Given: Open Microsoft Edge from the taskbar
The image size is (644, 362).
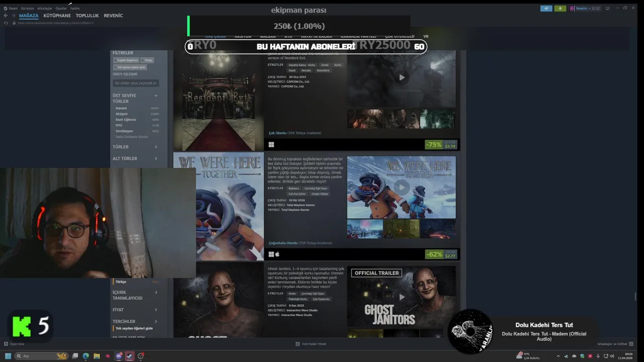Looking at the screenshot, I should 86,356.
